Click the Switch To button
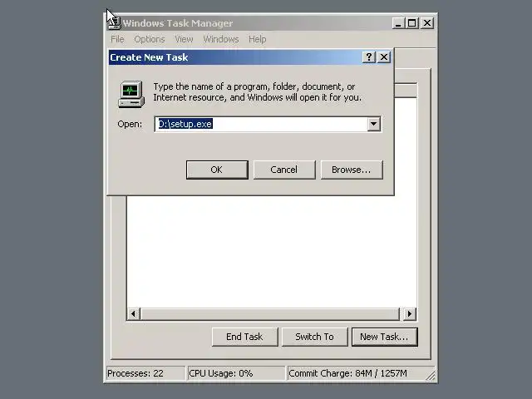This screenshot has height=399, width=532. coord(314,337)
